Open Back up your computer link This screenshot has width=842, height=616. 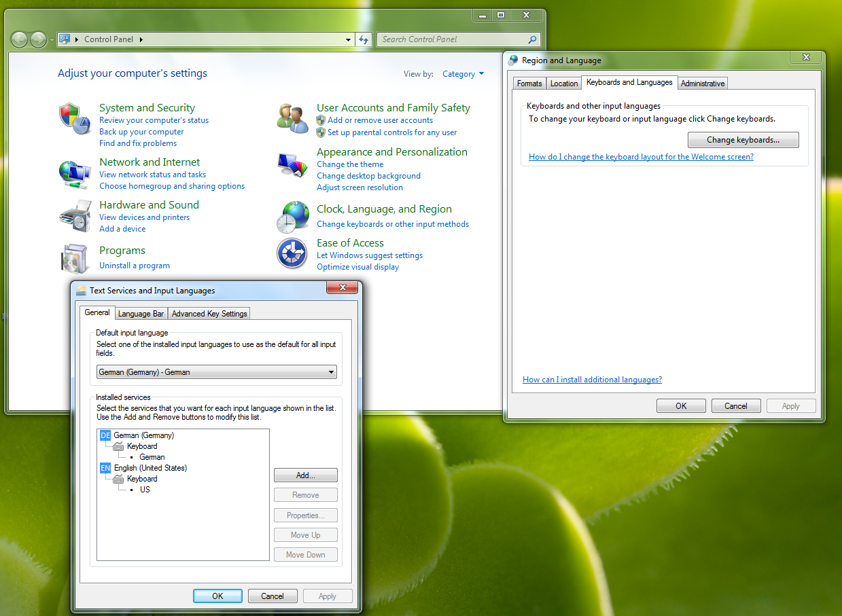(141, 132)
